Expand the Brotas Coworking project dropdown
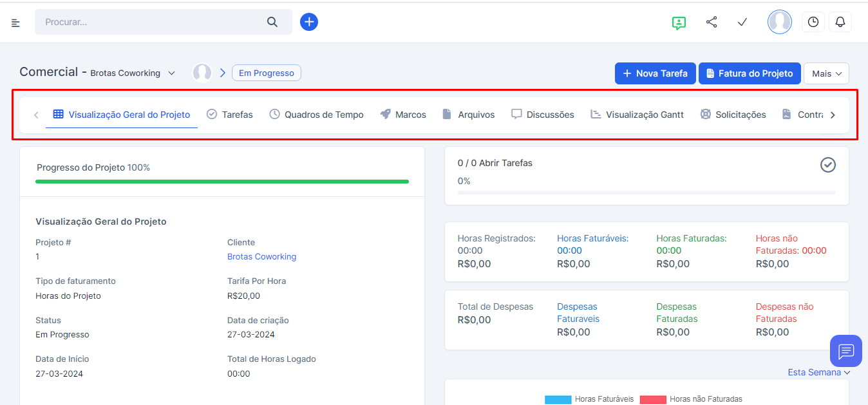The image size is (868, 405). [x=171, y=73]
